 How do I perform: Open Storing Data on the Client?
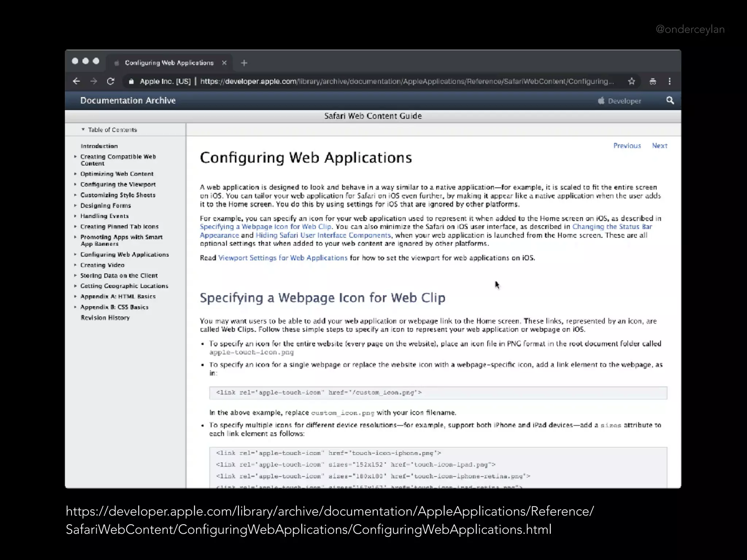point(119,276)
